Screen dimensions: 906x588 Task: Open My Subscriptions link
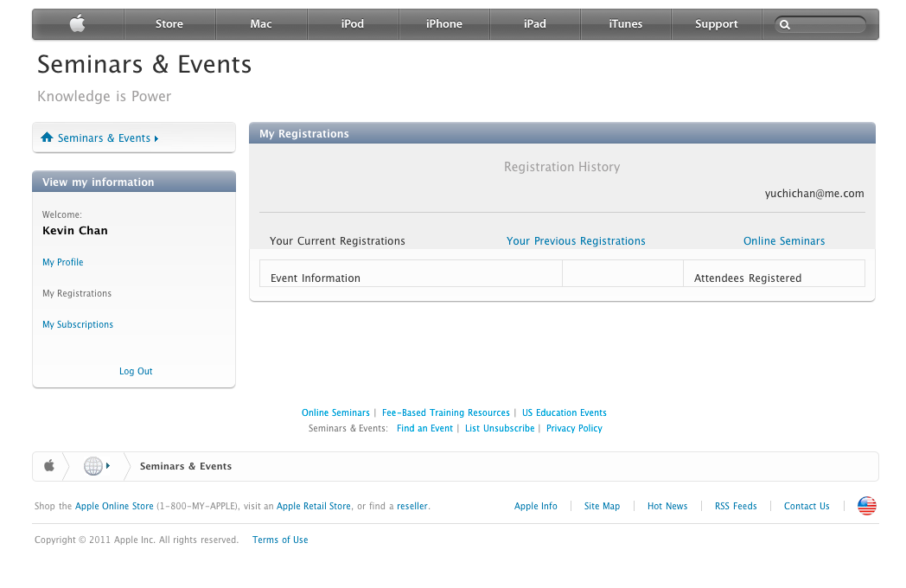(78, 324)
